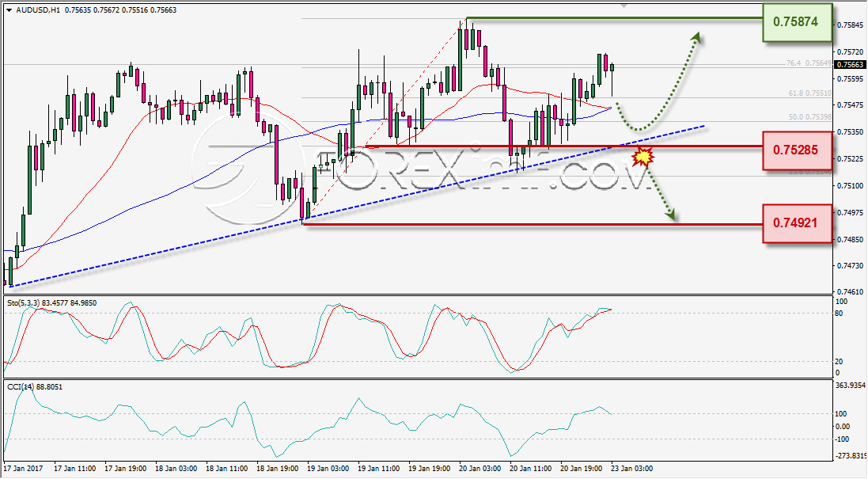Click the 0.74850 price axis label

[x=851, y=240]
